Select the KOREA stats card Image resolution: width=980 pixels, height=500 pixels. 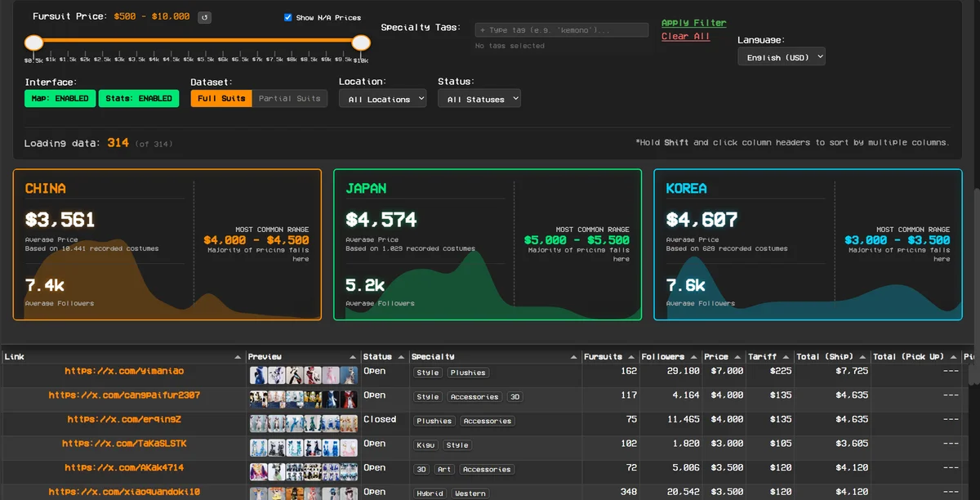pyautogui.click(x=808, y=244)
